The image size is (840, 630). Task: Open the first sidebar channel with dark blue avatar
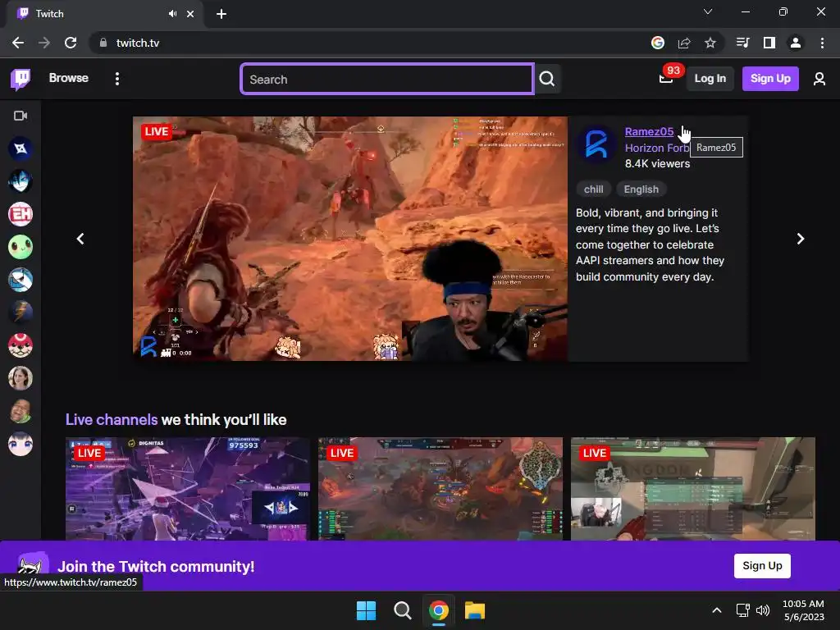21,148
